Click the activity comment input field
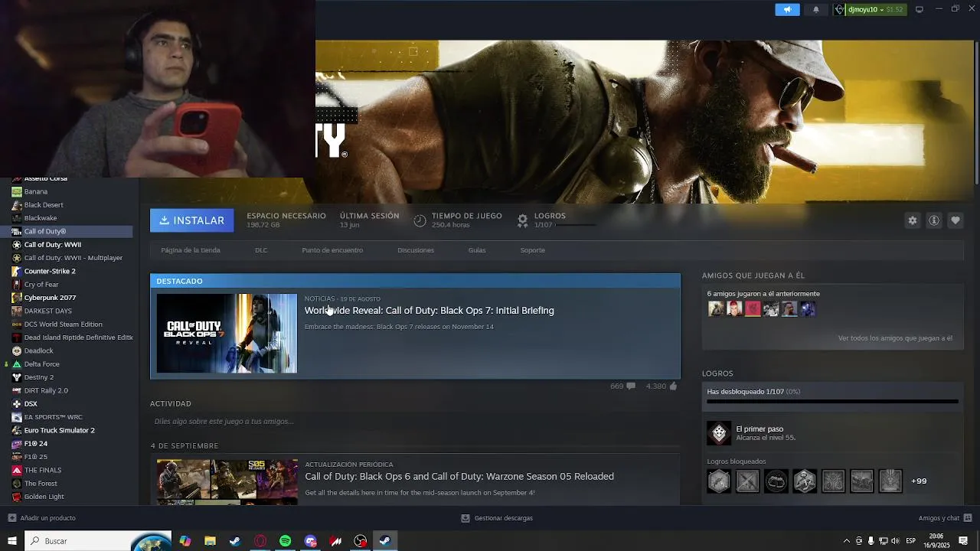The width and height of the screenshot is (980, 551). (415, 422)
